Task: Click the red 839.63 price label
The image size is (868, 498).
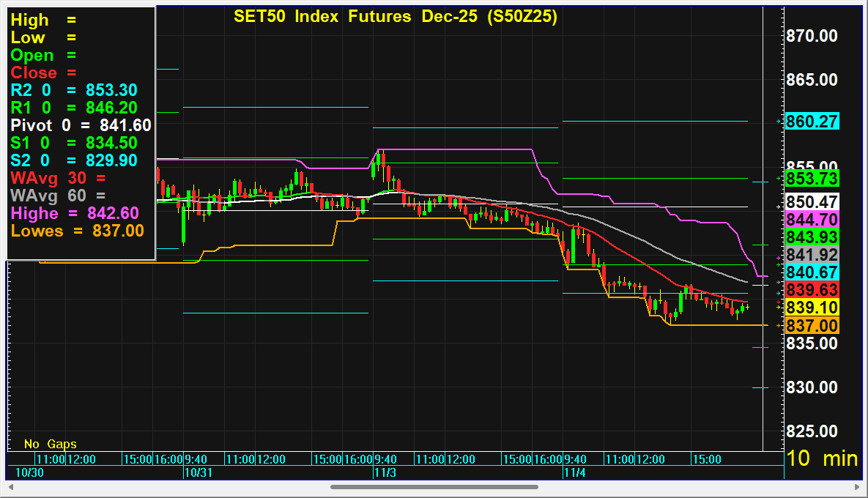Action: (812, 290)
